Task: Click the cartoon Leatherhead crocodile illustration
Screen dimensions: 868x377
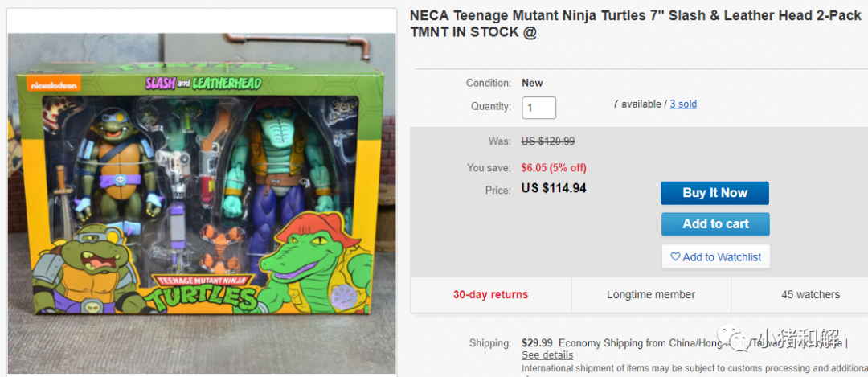Action: coord(317,257)
